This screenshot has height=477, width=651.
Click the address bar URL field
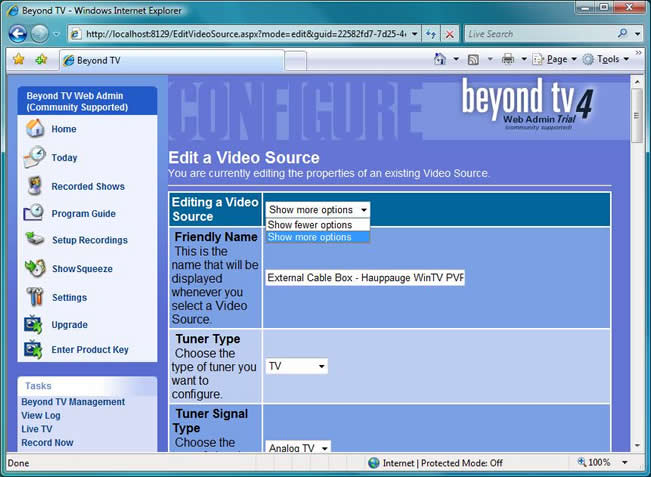pos(240,34)
